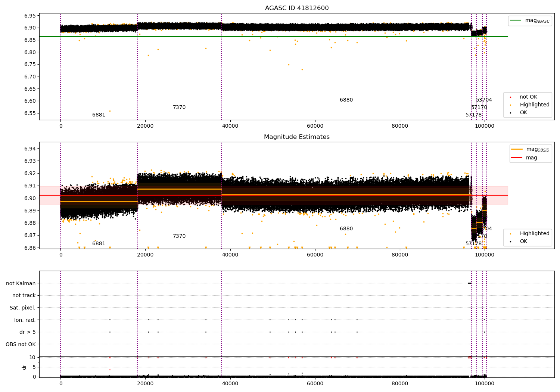The width and height of the screenshot is (560, 392).
Task: Select the y-axis tick label '6.65'
Action: (x=30, y=89)
